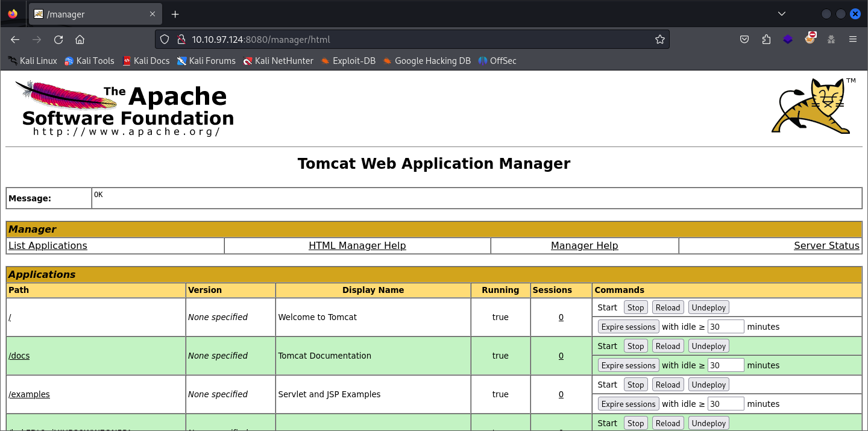The width and height of the screenshot is (868, 431).
Task: Click the grey extension icon beside menu
Action: point(831,40)
